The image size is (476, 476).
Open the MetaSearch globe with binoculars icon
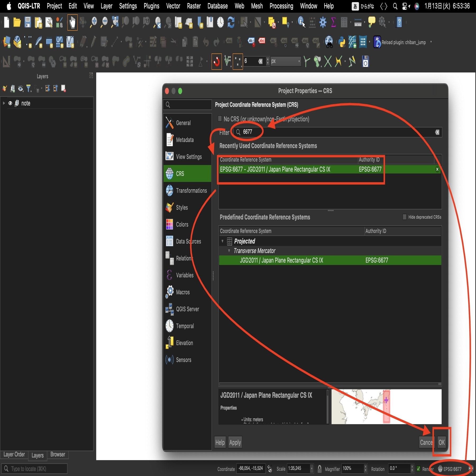(x=329, y=42)
